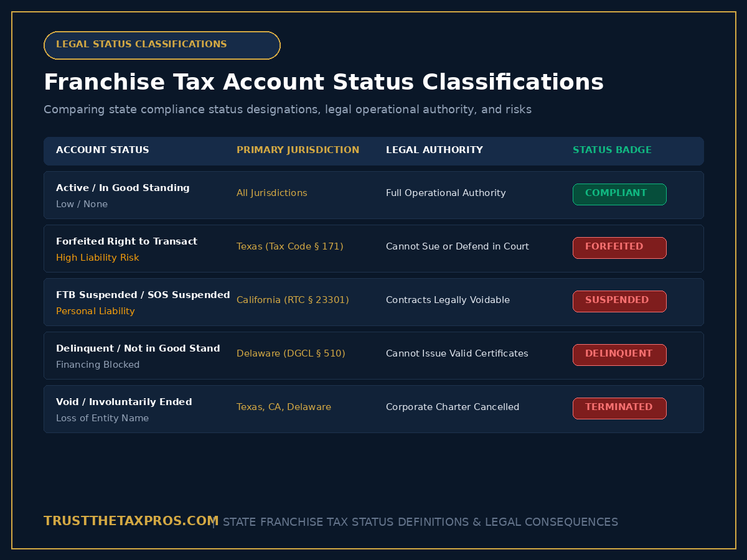Click the STATUS BADGE column header
Screen dimensions: 747x560
click(612, 150)
